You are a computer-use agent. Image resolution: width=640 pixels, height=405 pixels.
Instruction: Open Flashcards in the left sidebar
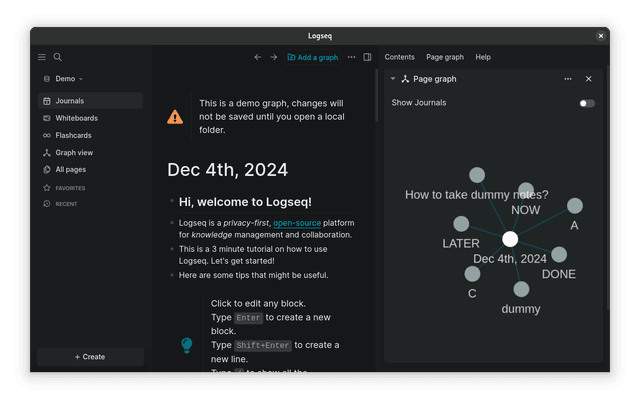click(90, 135)
